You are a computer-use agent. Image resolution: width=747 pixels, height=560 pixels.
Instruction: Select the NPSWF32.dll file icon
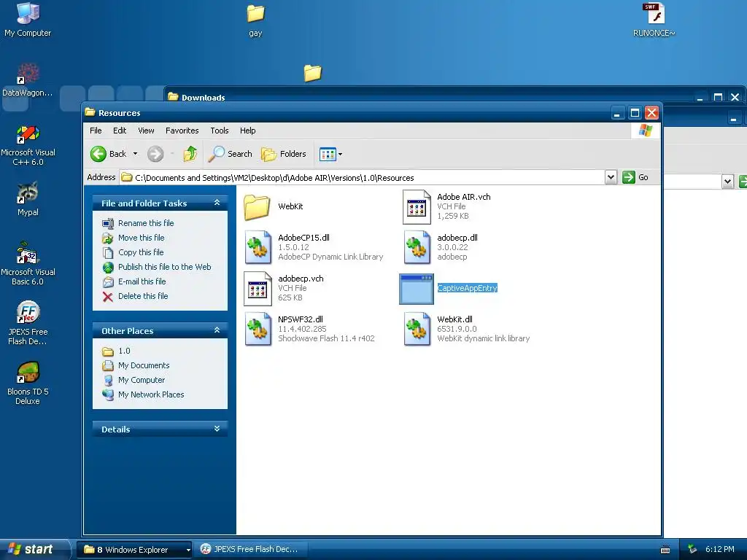[258, 329]
